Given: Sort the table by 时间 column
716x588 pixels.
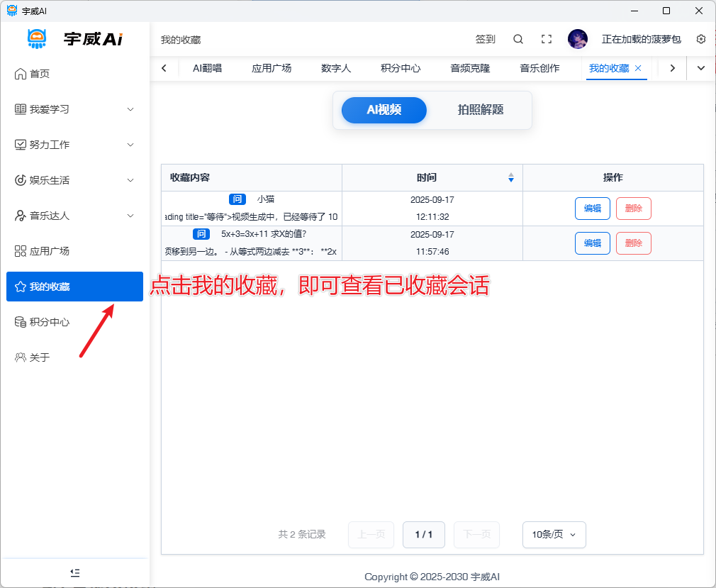Looking at the screenshot, I should coord(510,177).
